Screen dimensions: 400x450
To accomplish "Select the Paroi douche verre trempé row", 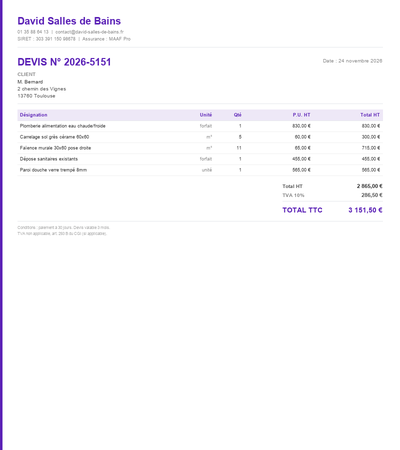I will [x=200, y=170].
